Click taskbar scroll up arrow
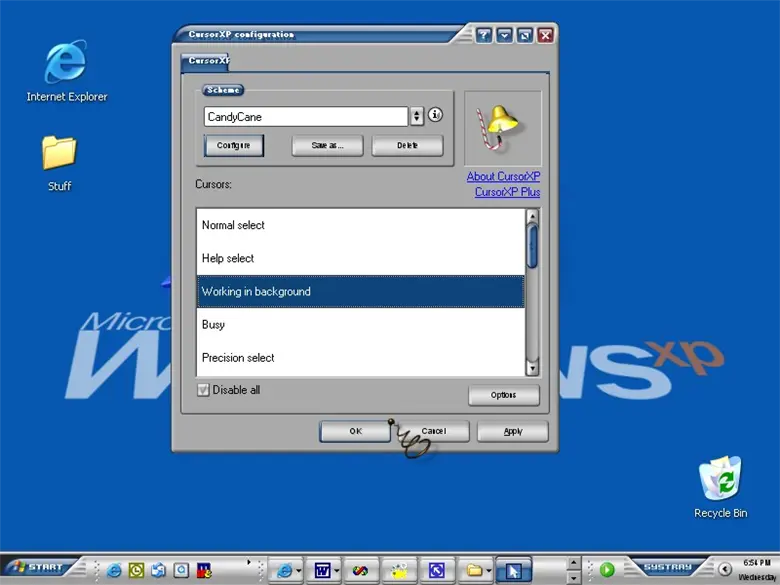 [x=574, y=563]
